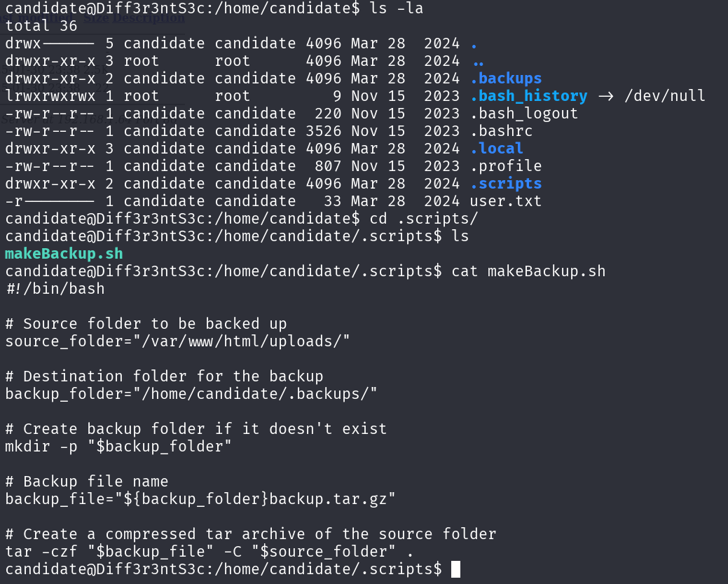Click the terminal cursor block at prompt
The image size is (728, 584).
pos(455,569)
